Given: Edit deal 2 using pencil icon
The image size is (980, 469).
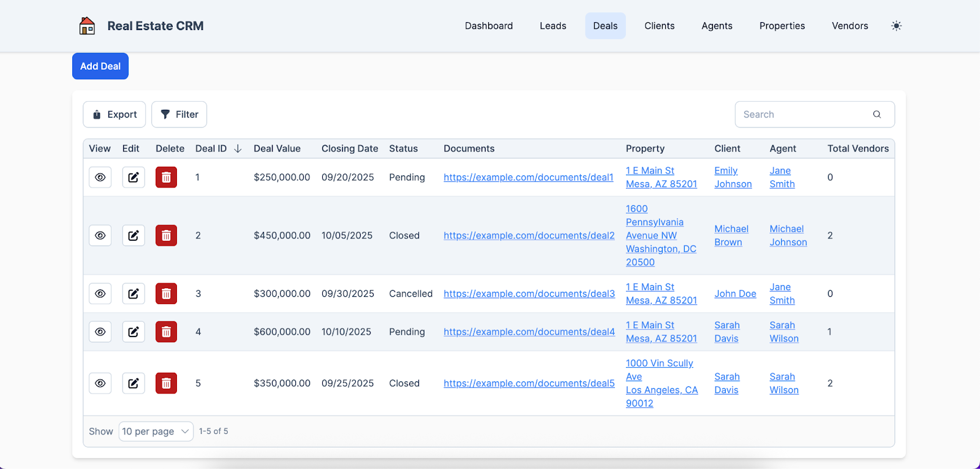Looking at the screenshot, I should pyautogui.click(x=134, y=235).
